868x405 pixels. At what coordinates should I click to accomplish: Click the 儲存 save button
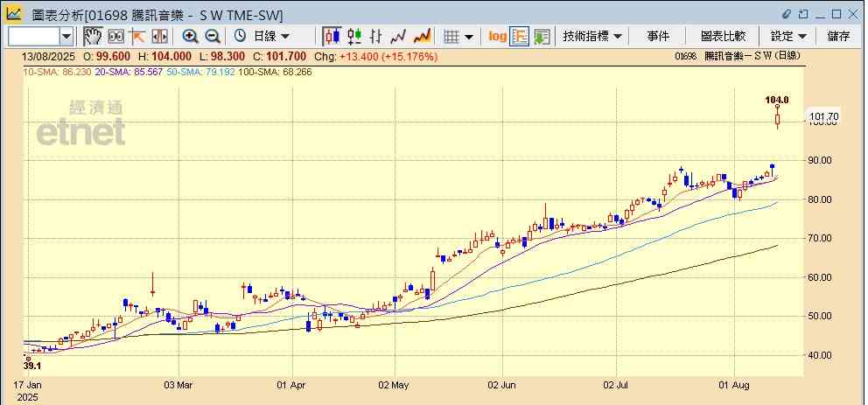point(838,37)
